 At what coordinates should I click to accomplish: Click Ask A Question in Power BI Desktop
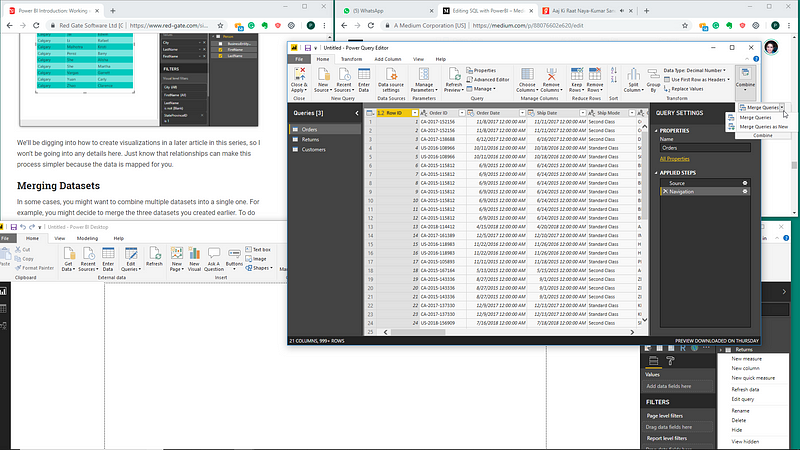coord(214,259)
